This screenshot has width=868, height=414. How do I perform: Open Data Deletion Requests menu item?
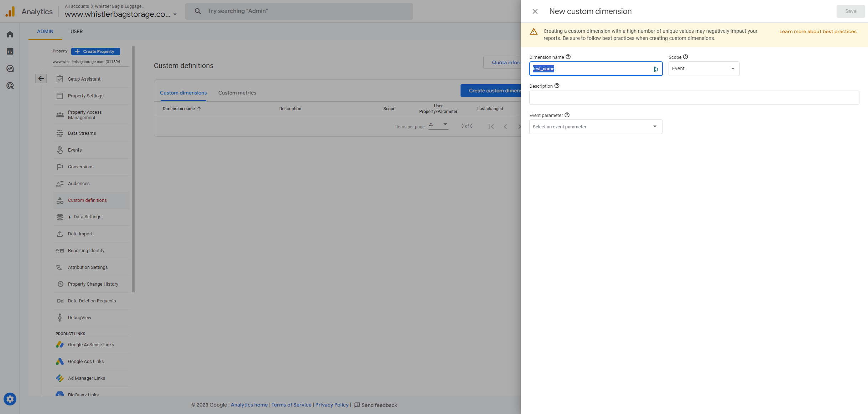point(92,301)
